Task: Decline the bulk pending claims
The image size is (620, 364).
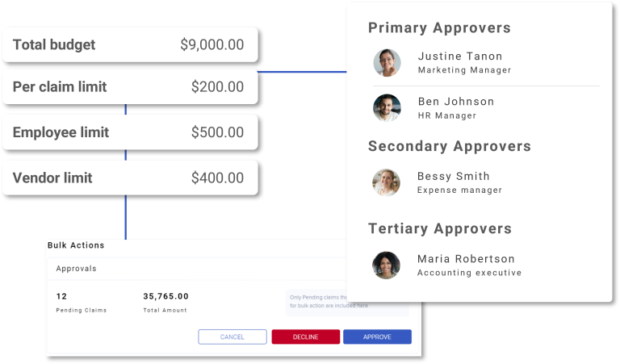Action: click(x=306, y=337)
